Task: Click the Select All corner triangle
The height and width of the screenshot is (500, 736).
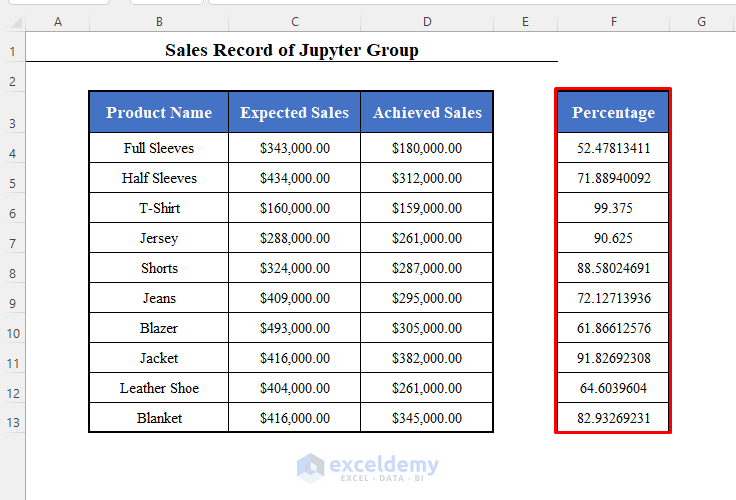Action: point(12,22)
